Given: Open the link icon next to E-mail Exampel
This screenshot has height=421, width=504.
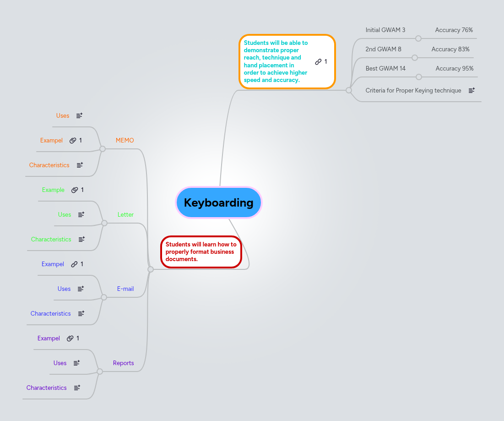Looking at the screenshot, I should point(74,264).
